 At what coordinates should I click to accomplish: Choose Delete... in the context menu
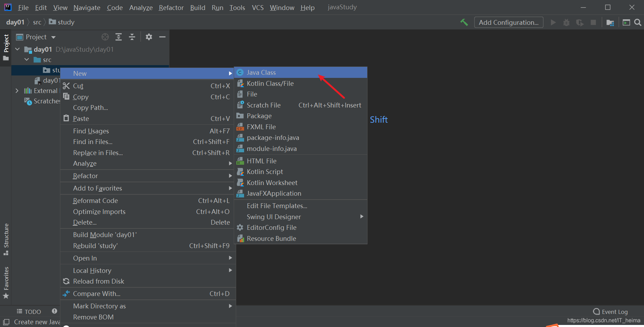point(148,222)
